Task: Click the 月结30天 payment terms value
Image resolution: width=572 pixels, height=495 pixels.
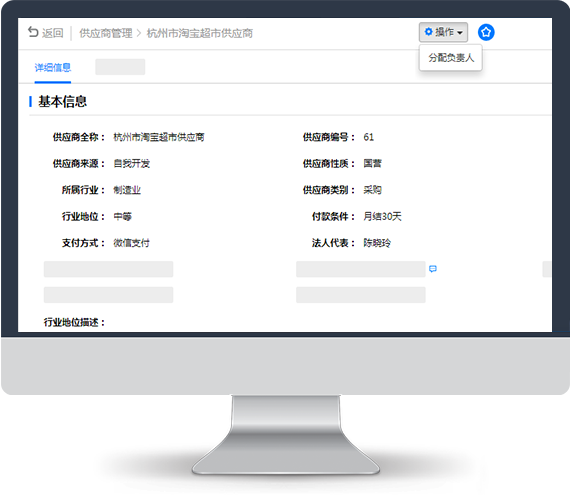Action: tap(382, 216)
